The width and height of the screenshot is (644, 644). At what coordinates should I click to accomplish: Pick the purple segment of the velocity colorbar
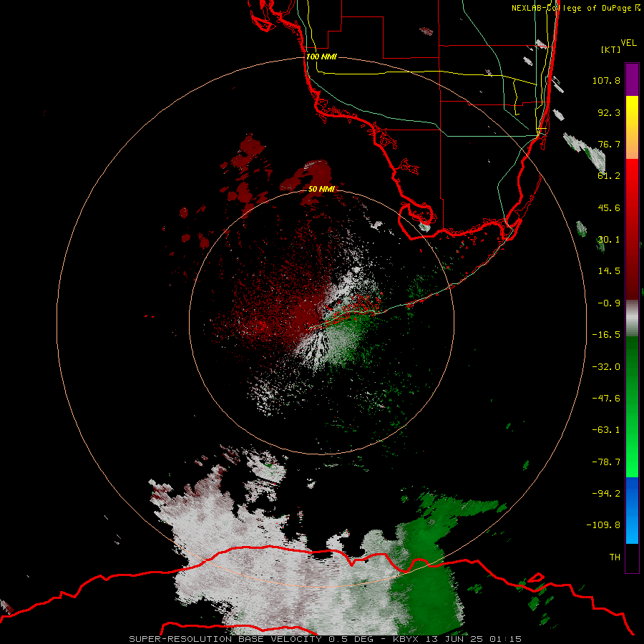(632, 79)
